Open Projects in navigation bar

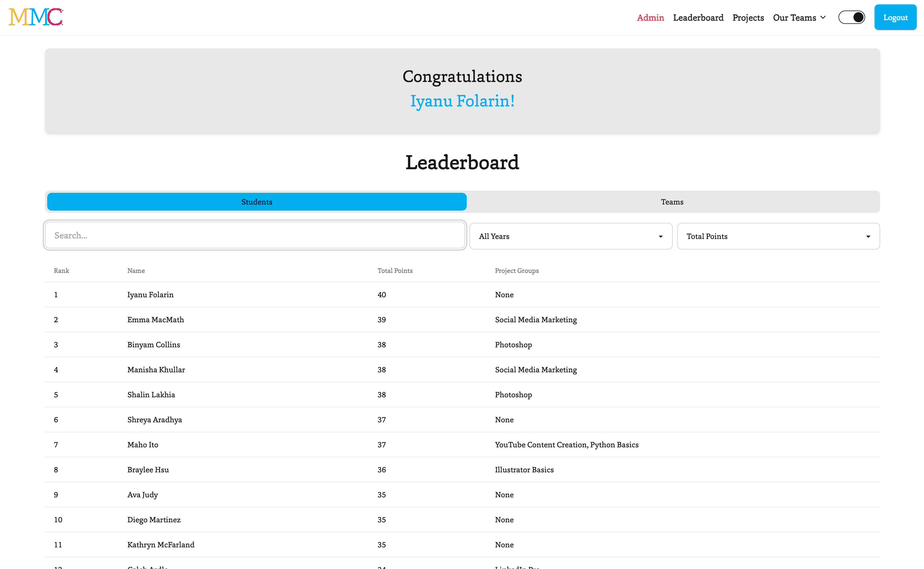[x=748, y=18]
